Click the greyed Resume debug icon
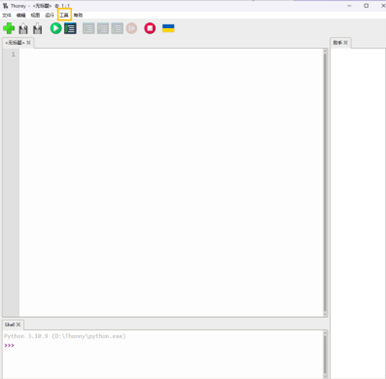Screen dimensions: 386x379 132,28
